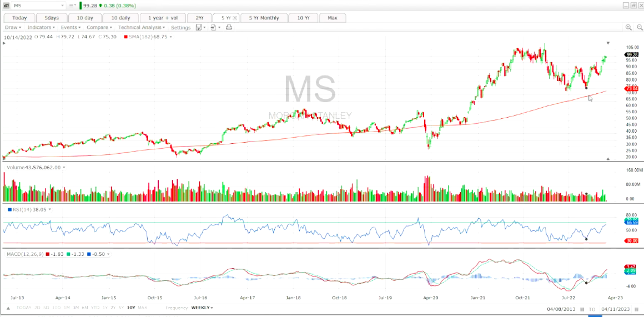The width and height of the screenshot is (644, 317).
Task: Open the MACD(12,26,9) settings dropdown
Action: tap(108, 254)
